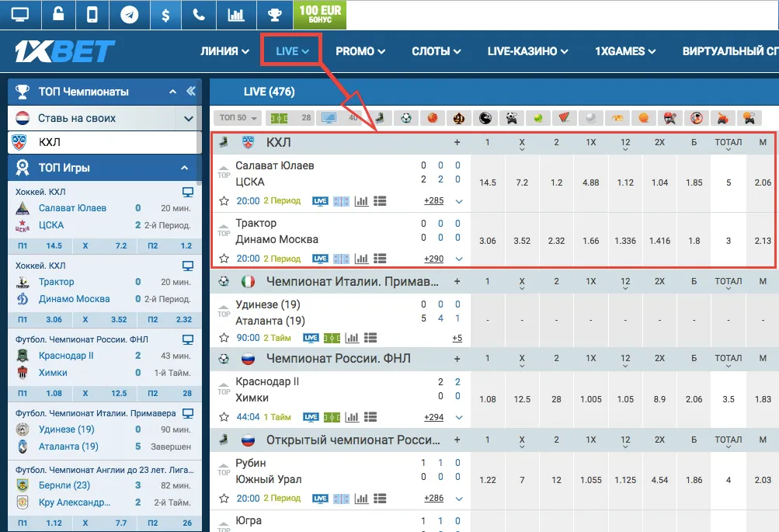Open +286 more markets for Рубин match
This screenshot has width=779, height=532.
(x=433, y=499)
